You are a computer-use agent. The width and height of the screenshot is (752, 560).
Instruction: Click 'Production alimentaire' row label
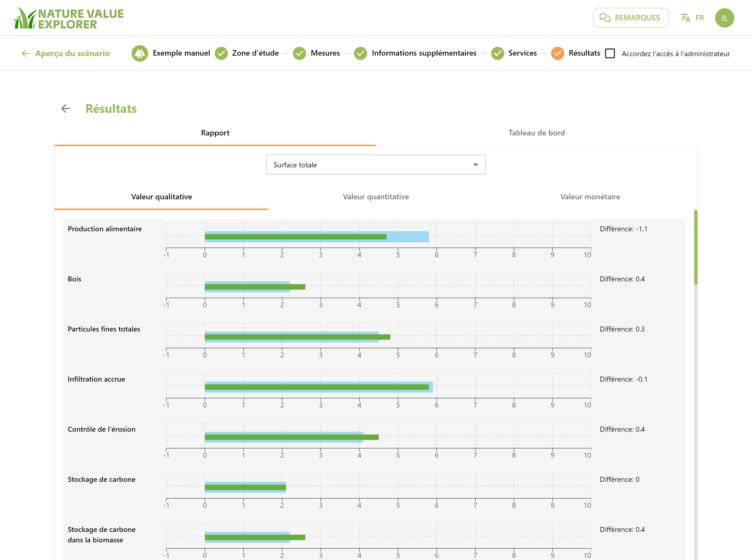(105, 229)
